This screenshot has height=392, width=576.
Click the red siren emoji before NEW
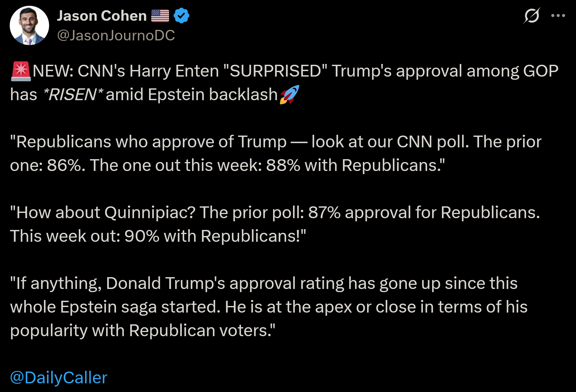[21, 71]
